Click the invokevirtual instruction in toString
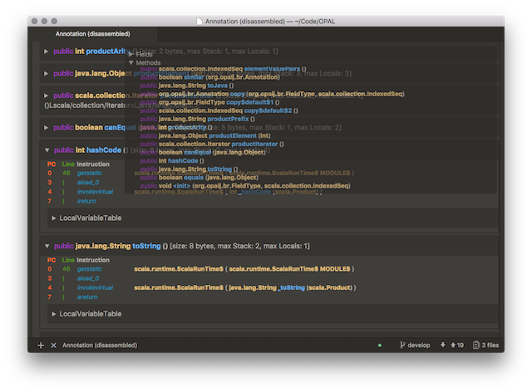This screenshot has height=392, width=532. [96, 287]
